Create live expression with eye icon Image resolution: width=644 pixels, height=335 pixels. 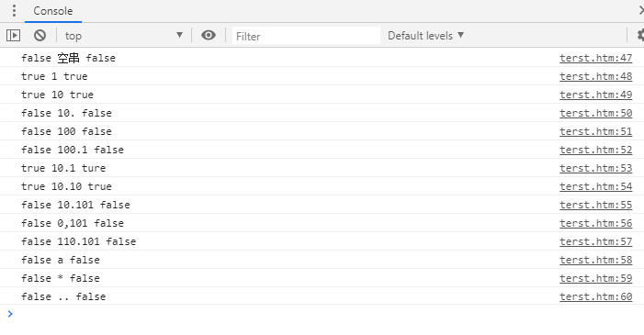click(x=209, y=35)
